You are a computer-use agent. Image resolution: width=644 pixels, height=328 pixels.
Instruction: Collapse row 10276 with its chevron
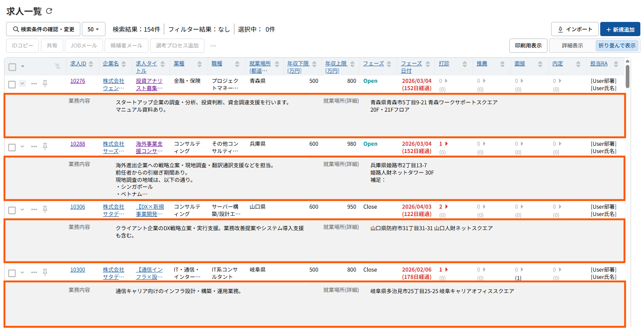pyautogui.click(x=22, y=83)
